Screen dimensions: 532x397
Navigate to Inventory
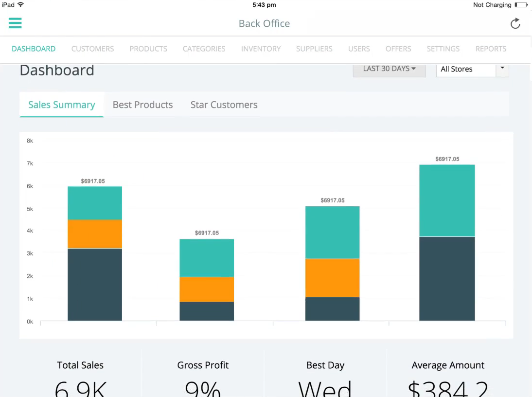click(x=261, y=49)
